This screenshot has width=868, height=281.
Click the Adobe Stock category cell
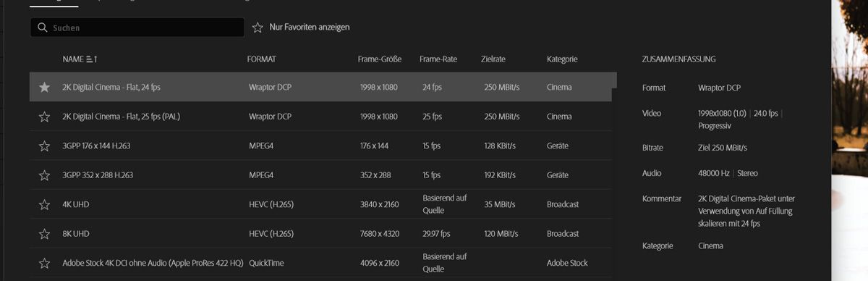(568, 263)
